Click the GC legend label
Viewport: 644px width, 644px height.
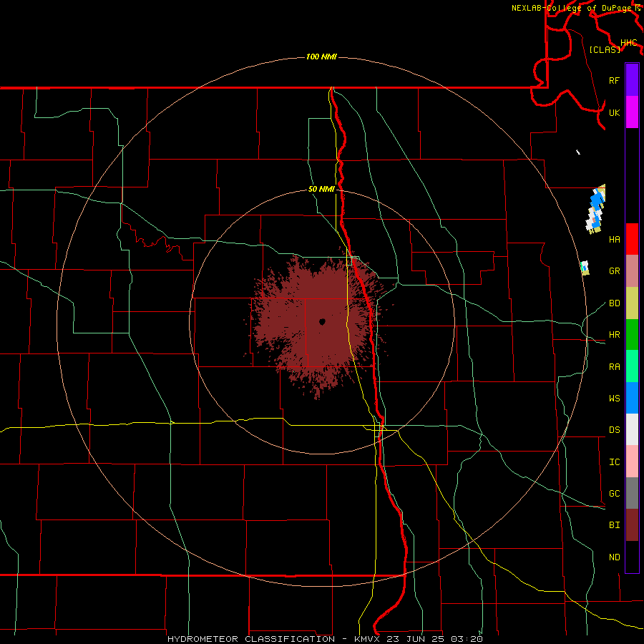point(614,493)
